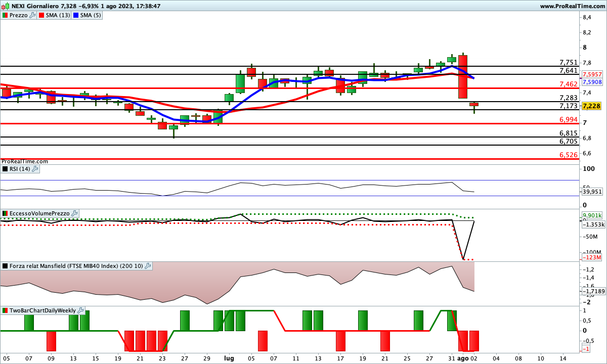
Task: Open Prezzo settings via wrench icon
Action: coord(32,15)
